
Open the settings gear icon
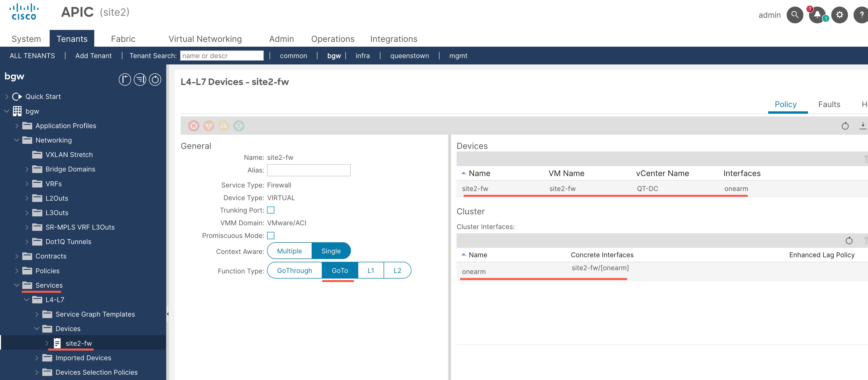coord(839,15)
